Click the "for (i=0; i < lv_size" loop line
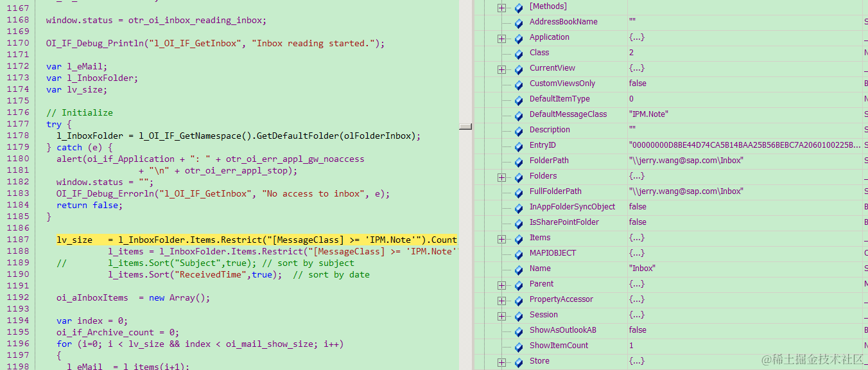The width and height of the screenshot is (868, 370). pyautogui.click(x=200, y=344)
